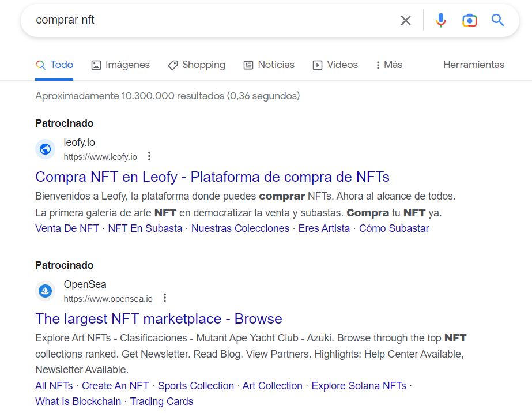Open image search with the camera icon
The image size is (532, 413).
click(x=470, y=20)
